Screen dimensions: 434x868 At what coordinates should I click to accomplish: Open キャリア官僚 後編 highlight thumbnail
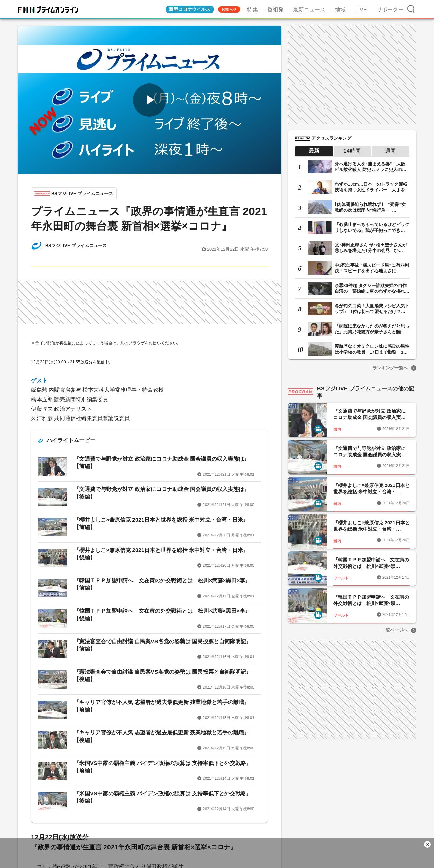52,740
